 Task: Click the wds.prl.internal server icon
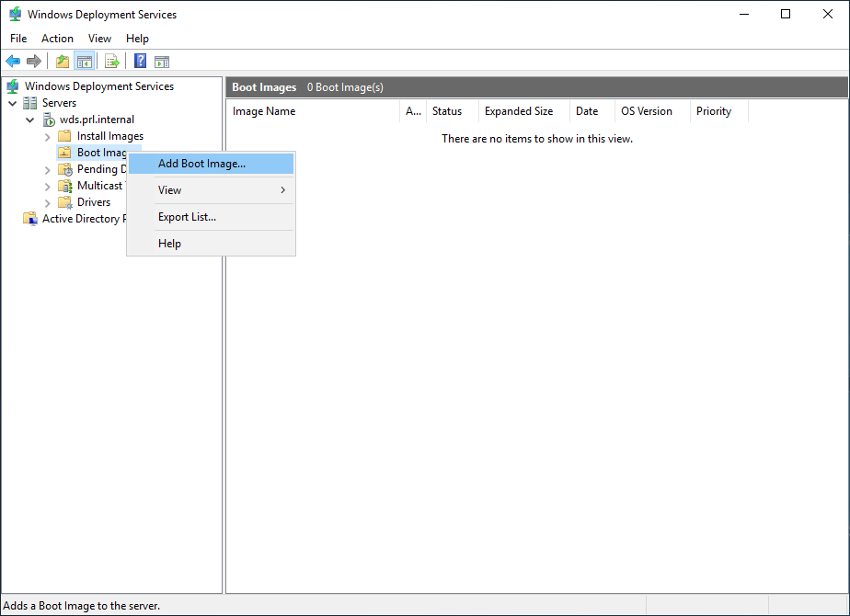coord(50,120)
